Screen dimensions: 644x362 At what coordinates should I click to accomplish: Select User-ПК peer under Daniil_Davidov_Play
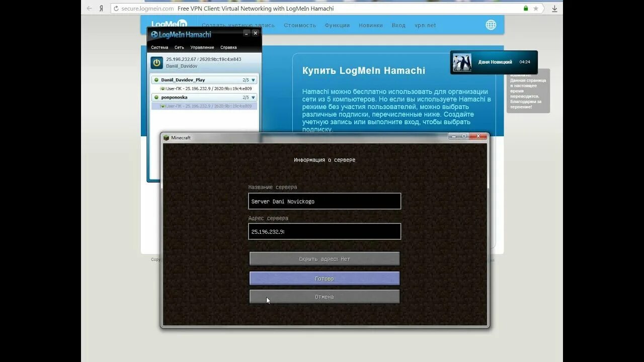(204, 88)
